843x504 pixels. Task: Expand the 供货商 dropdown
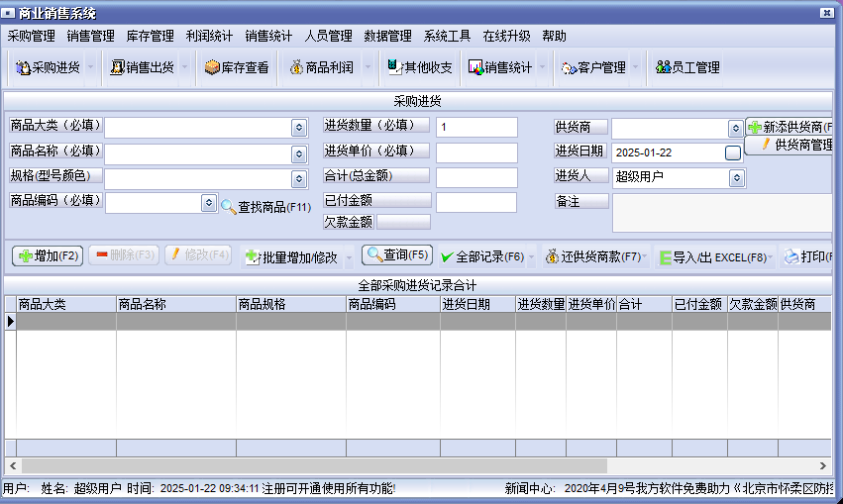click(736, 129)
